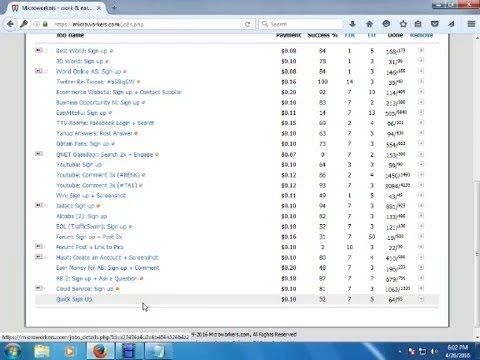
Task: Click the scrollbar up arrow
Action: point(477,37)
